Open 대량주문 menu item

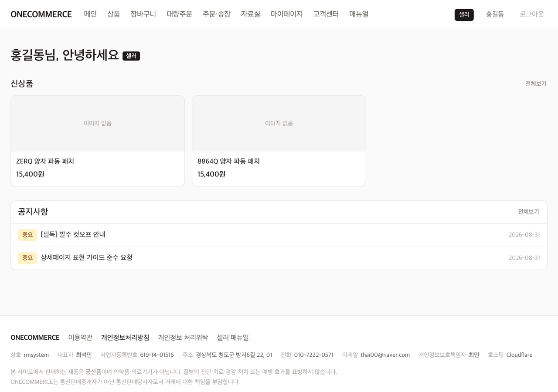point(179,14)
